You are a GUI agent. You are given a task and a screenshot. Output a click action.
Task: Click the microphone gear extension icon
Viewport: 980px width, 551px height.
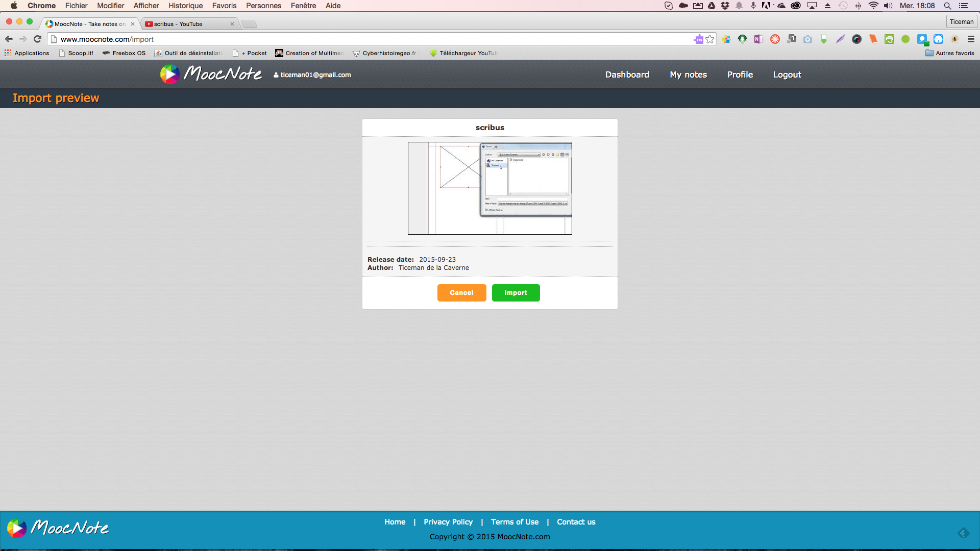pyautogui.click(x=954, y=39)
